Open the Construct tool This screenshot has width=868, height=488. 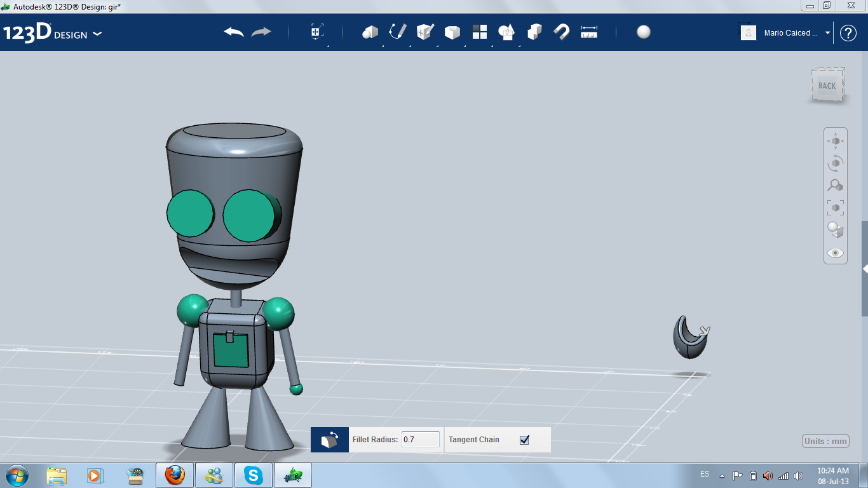[424, 32]
